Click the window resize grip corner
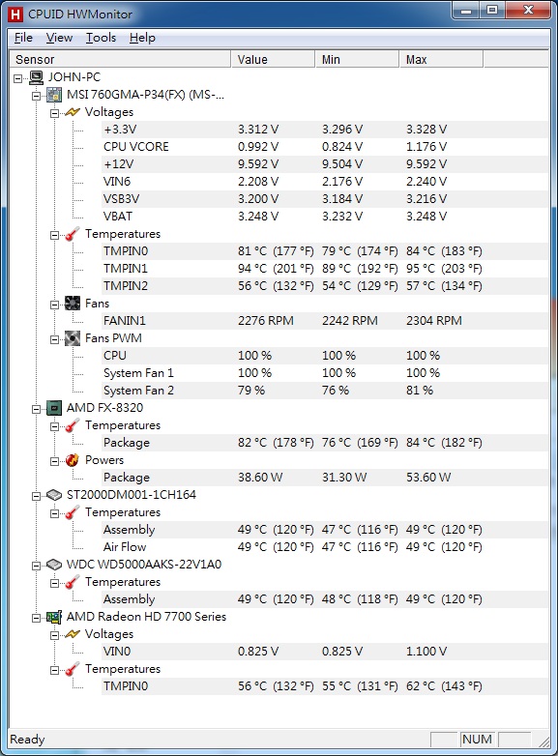 point(543,741)
